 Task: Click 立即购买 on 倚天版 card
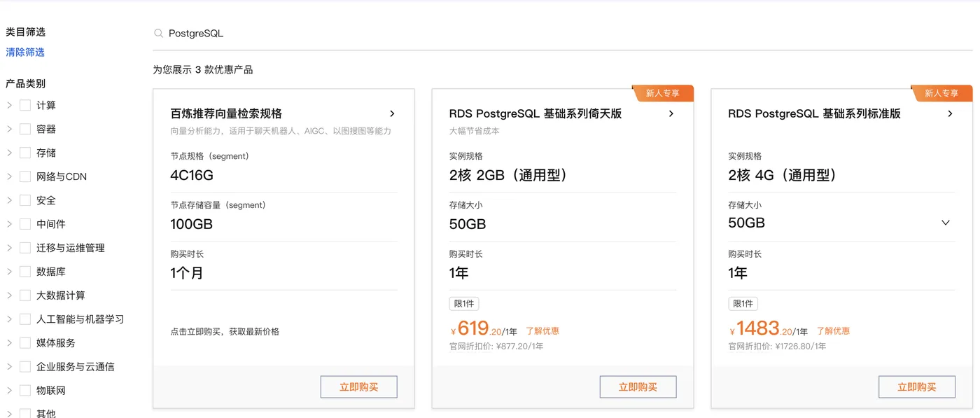pyautogui.click(x=638, y=386)
